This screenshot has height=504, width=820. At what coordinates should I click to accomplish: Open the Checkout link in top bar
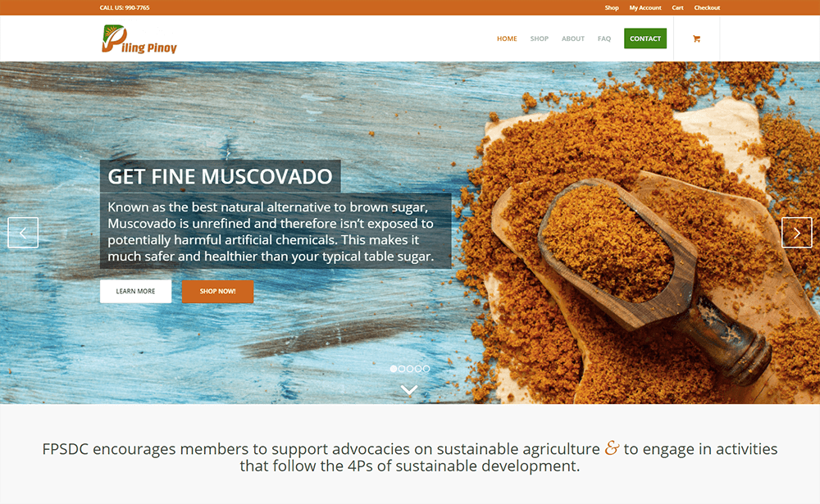tap(707, 8)
